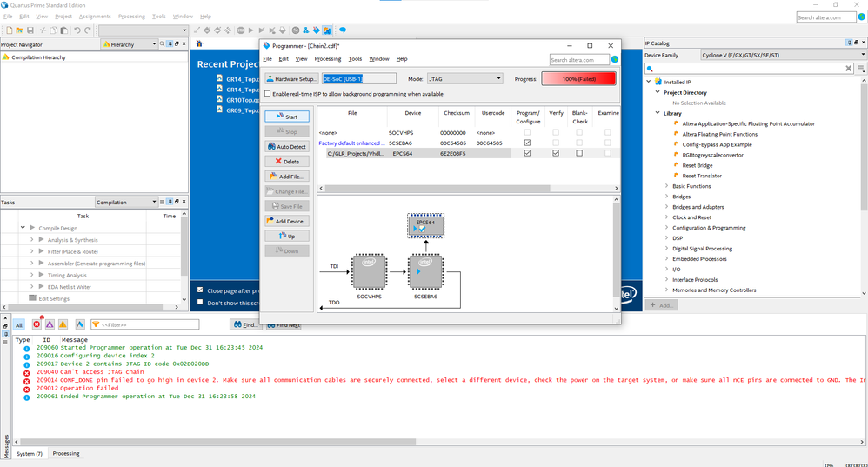The height and width of the screenshot is (467, 868).
Task: Click the failed progress bar
Action: coord(578,78)
